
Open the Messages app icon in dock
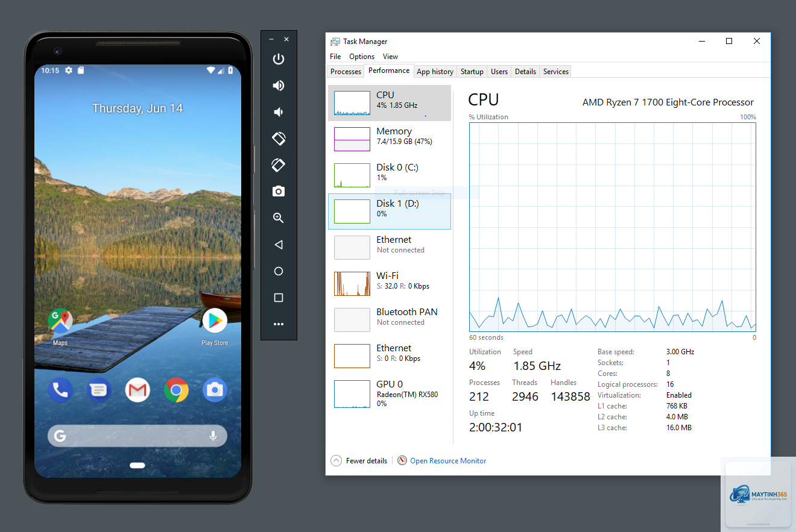click(99, 391)
